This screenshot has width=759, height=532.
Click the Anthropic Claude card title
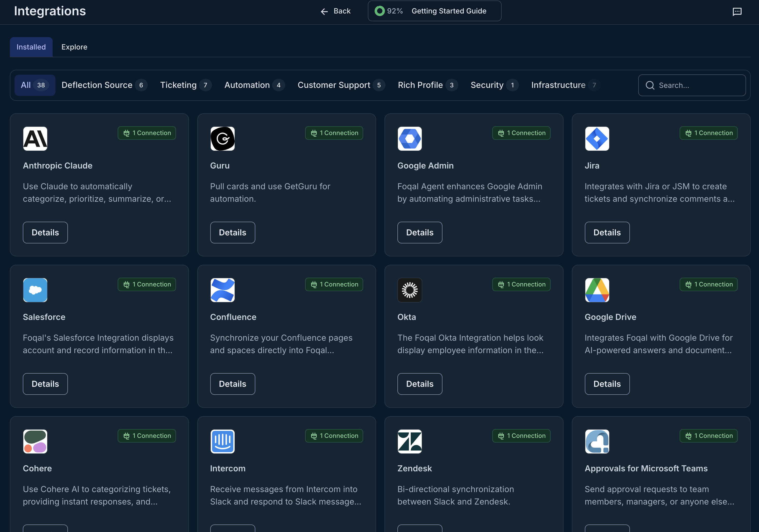click(x=58, y=166)
